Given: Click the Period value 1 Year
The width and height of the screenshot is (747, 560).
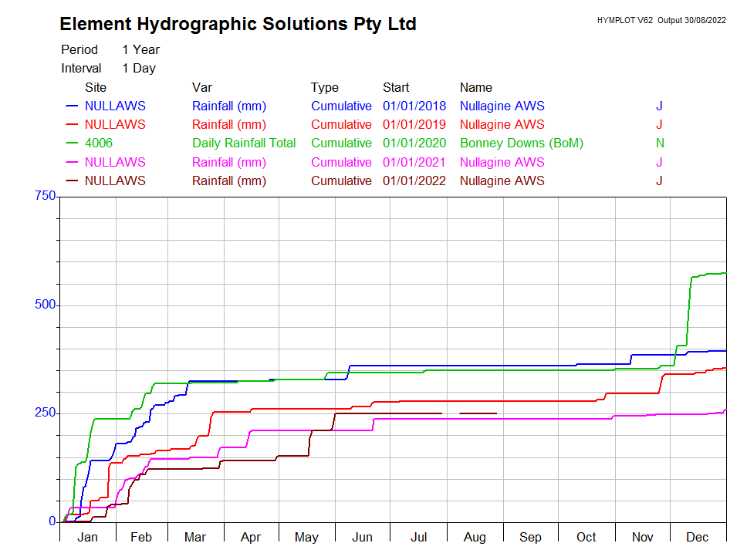Looking at the screenshot, I should click(140, 50).
